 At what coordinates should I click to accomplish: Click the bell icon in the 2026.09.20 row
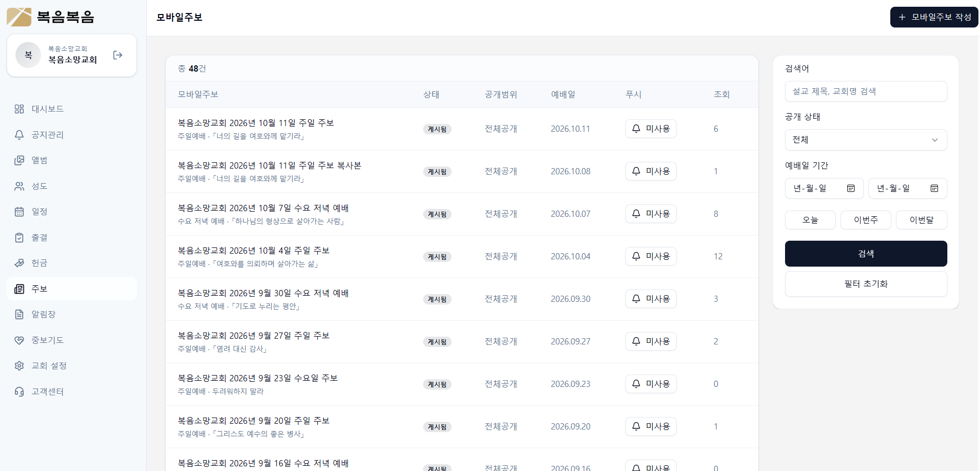click(x=636, y=426)
